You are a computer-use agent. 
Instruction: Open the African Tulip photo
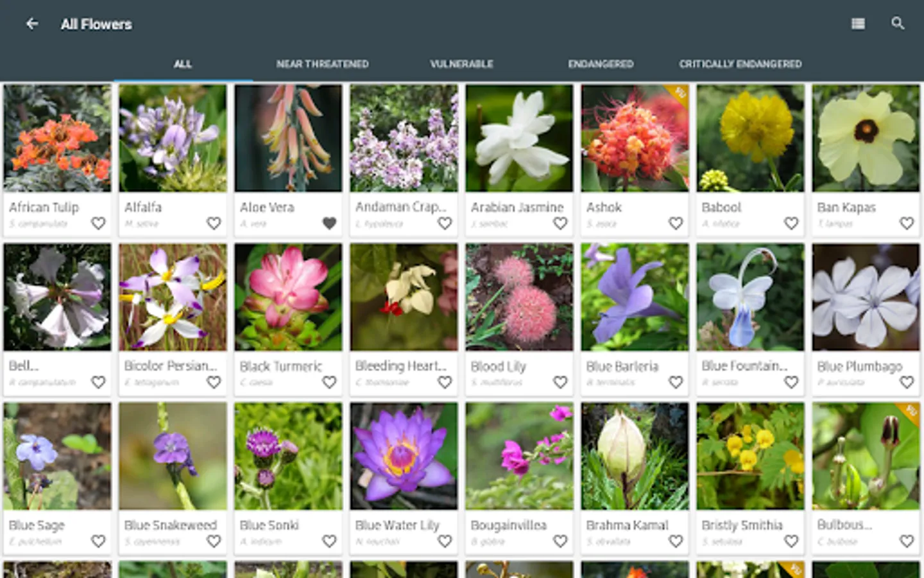(x=57, y=138)
